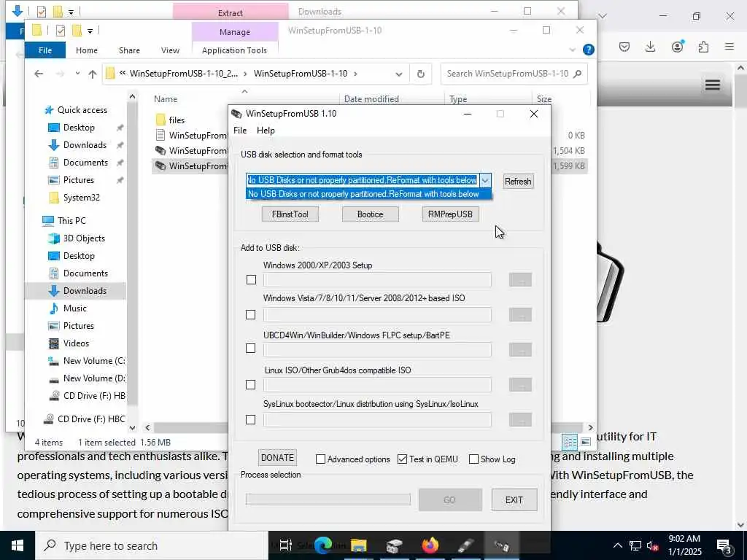
Task: Select New Volume (D:) drive
Action: pyautogui.click(x=94, y=378)
